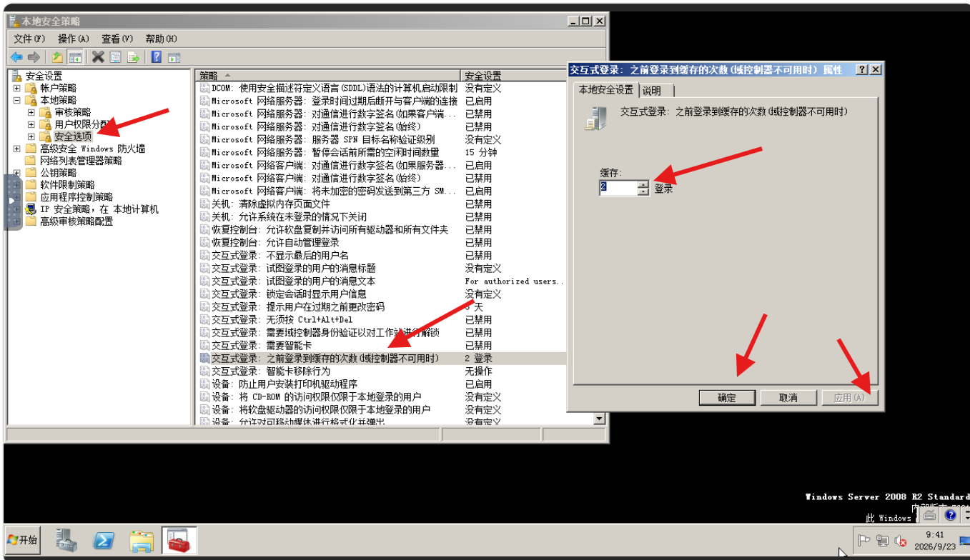Screen dimensions: 970x560
Task: Expand the 高级安全 Windows 防火墙 node
Action: [x=17, y=149]
